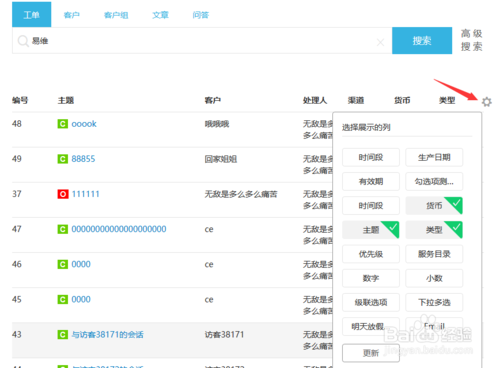Screen dimensions: 500x368
Task: Open ticket 0000 in row 45
Action: (81, 299)
